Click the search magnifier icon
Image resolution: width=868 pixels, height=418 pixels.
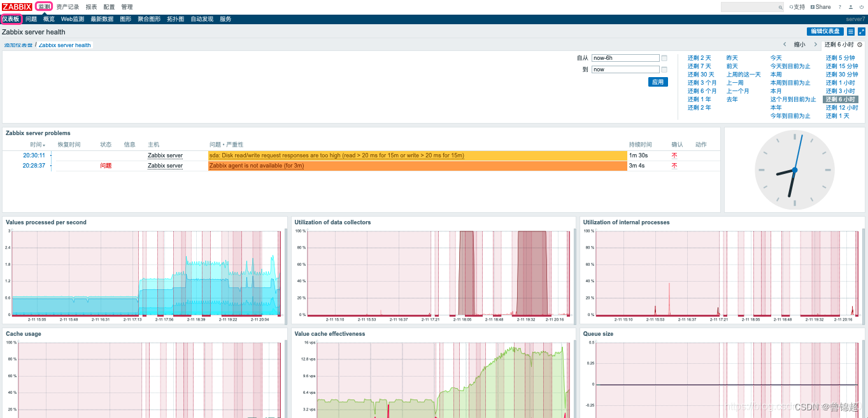pyautogui.click(x=781, y=7)
